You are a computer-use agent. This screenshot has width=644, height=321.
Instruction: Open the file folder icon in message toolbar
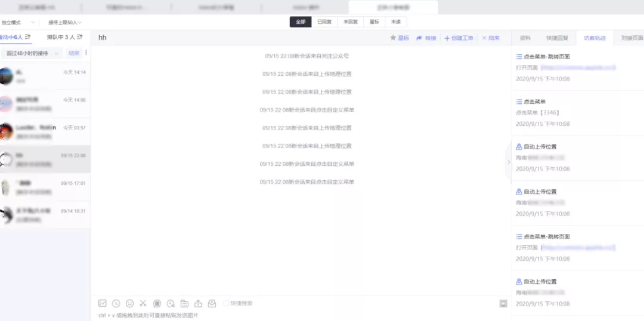pos(184,303)
